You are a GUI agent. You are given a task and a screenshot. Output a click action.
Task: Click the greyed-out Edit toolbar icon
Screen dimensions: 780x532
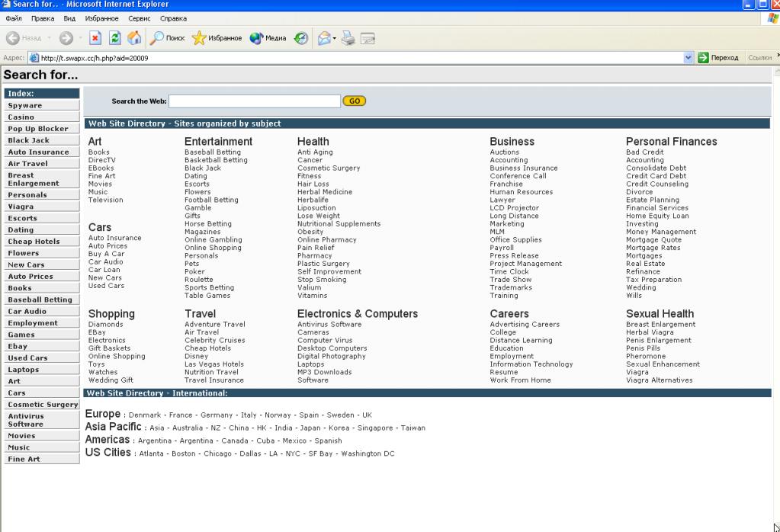pyautogui.click(x=368, y=38)
